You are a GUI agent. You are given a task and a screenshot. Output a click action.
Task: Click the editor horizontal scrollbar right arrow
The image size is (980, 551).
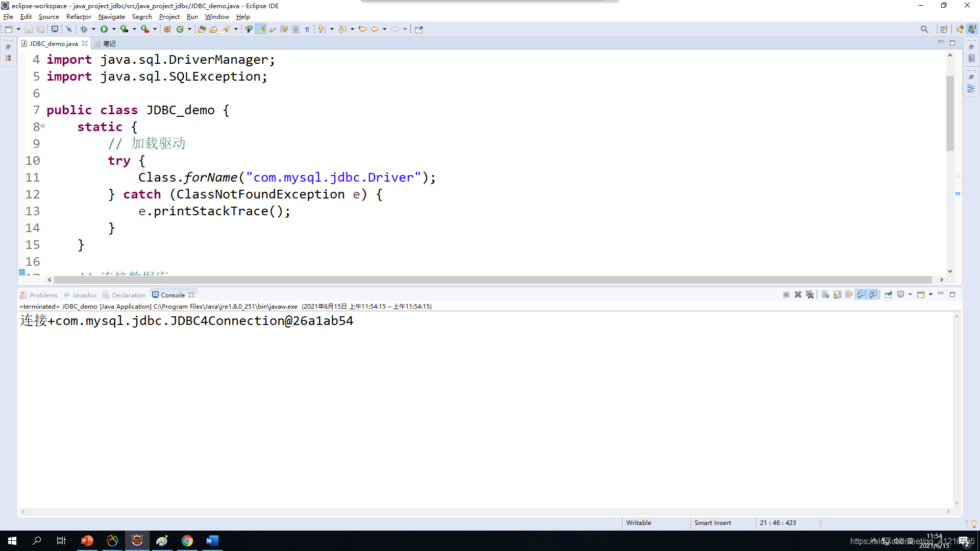(x=942, y=280)
